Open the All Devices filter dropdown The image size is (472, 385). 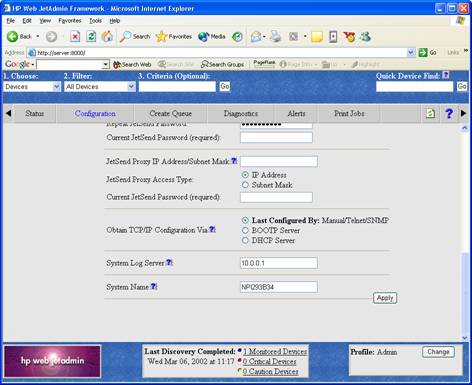pyautogui.click(x=131, y=87)
